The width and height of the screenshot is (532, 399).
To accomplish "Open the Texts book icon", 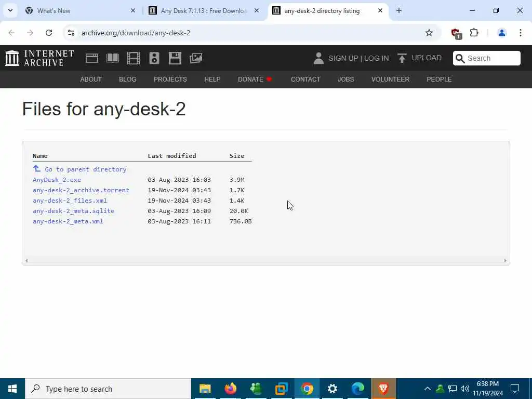I will (113, 58).
